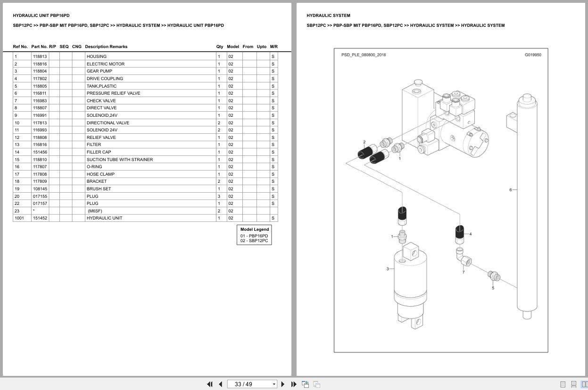Select BRACKET description

click(97, 181)
